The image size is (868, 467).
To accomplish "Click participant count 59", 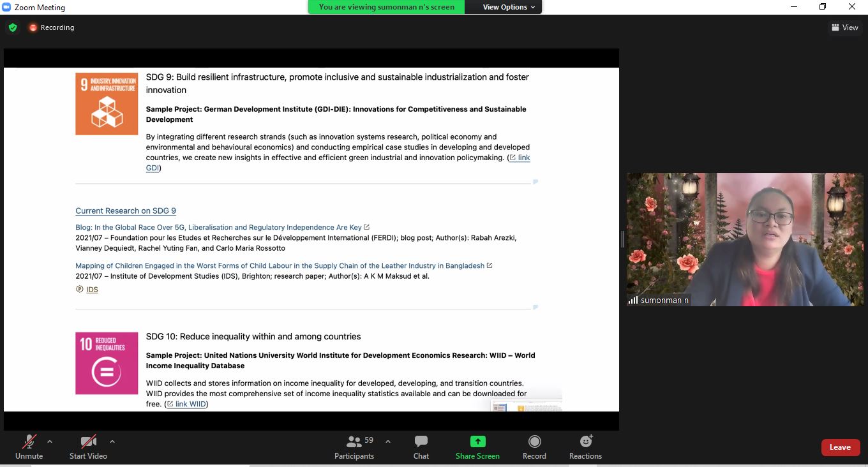I will click(x=369, y=440).
